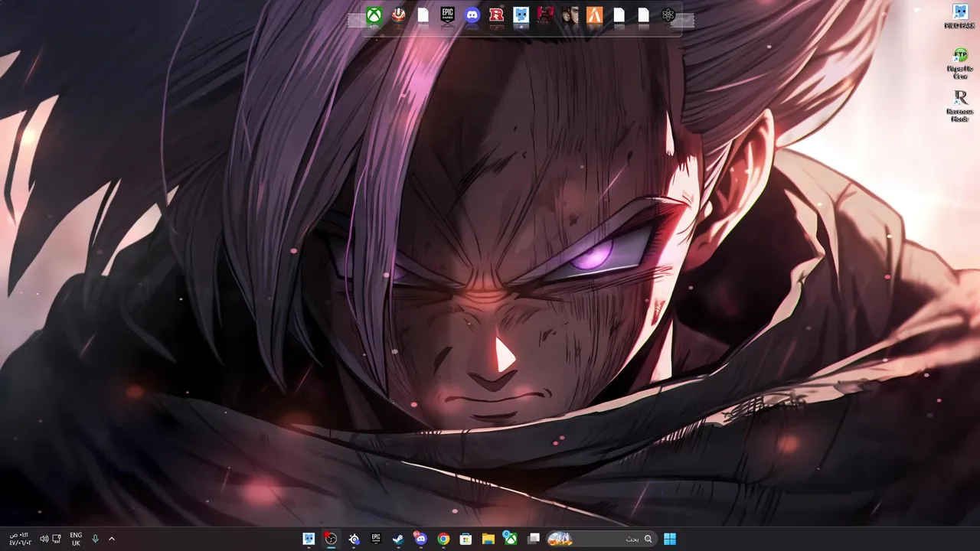Viewport: 980px width, 551px height.
Task: Open the topmost desktop shortcut with blue icon
Action: coord(960,16)
